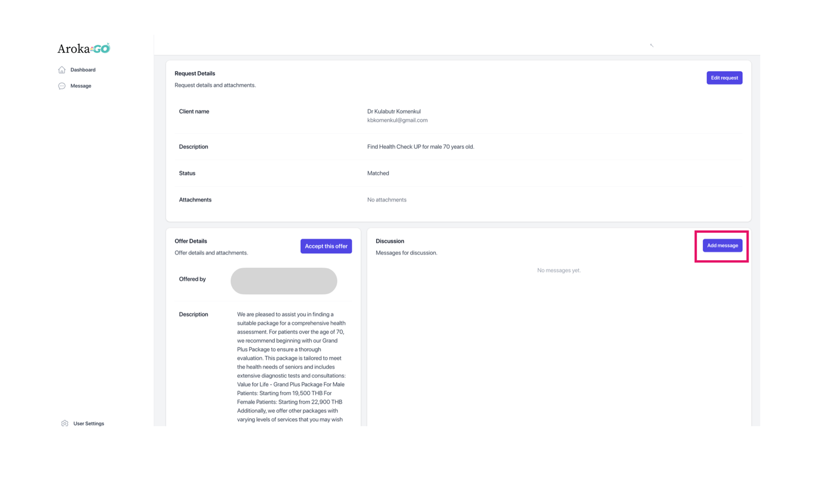Click the Matched status value
Screen dimensions: 828x504
tap(378, 173)
